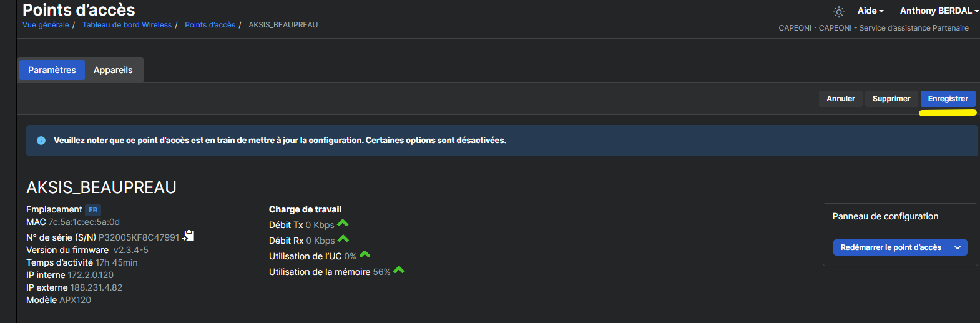
Task: Go to Vue générale breadcrumb link
Action: (x=46, y=25)
